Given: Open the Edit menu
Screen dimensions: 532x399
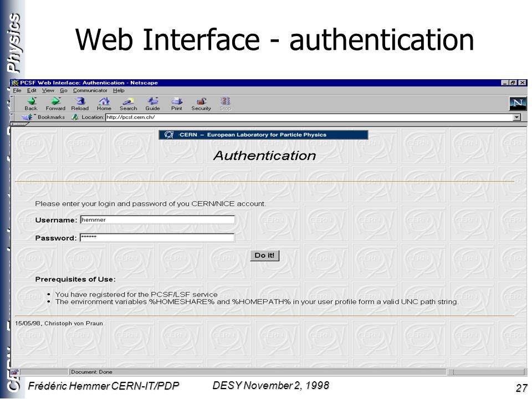Looking at the screenshot, I should [32, 90].
